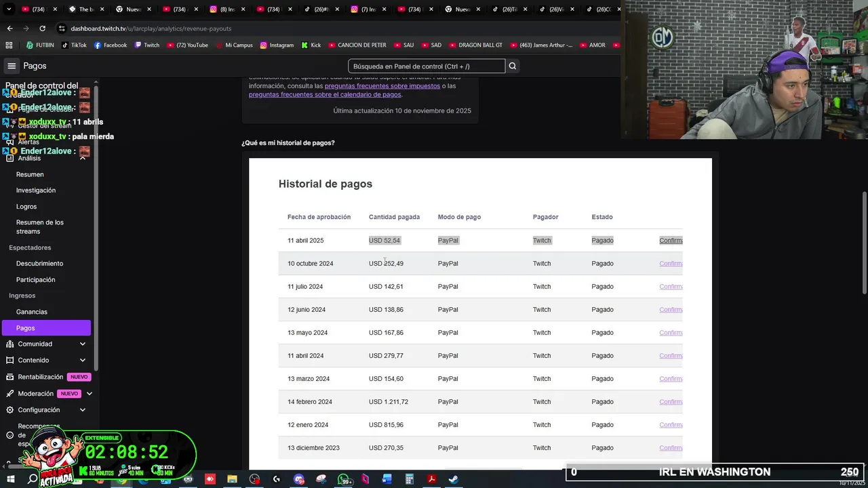Expand the Configuración section

83,410
